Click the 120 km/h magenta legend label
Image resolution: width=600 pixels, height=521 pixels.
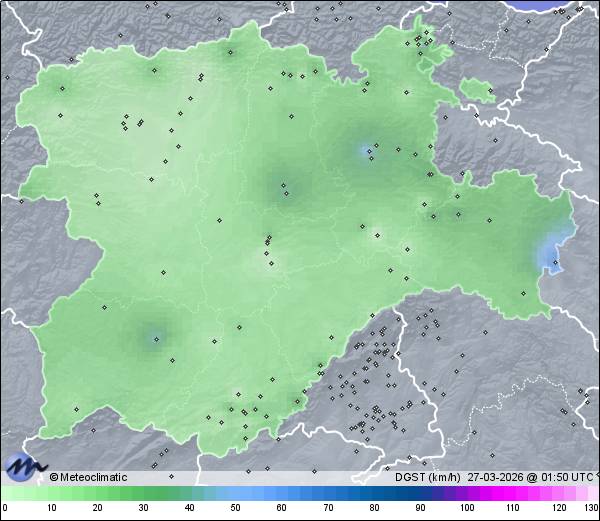(558, 508)
